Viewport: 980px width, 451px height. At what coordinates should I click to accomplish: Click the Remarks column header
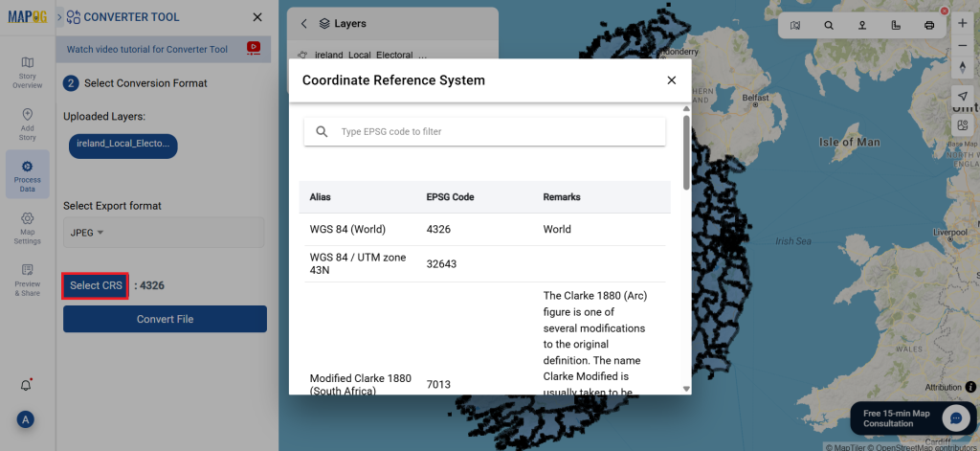pos(561,197)
